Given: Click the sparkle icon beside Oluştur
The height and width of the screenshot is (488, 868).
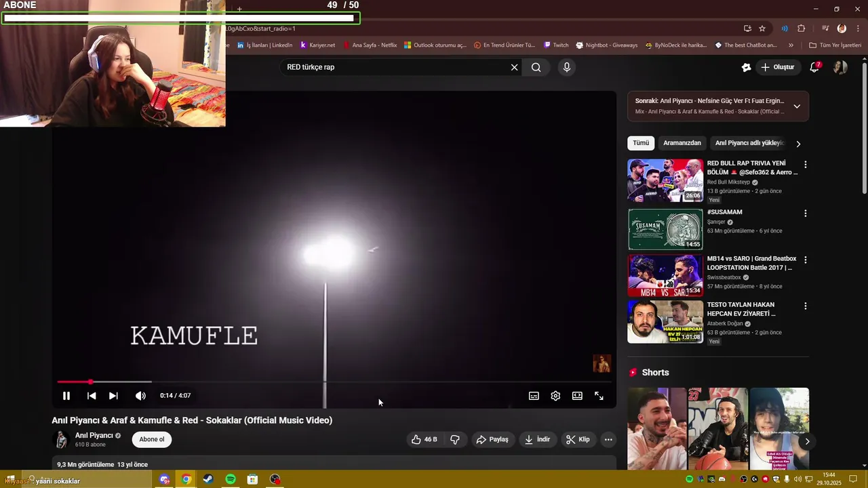Looking at the screenshot, I should [746, 67].
